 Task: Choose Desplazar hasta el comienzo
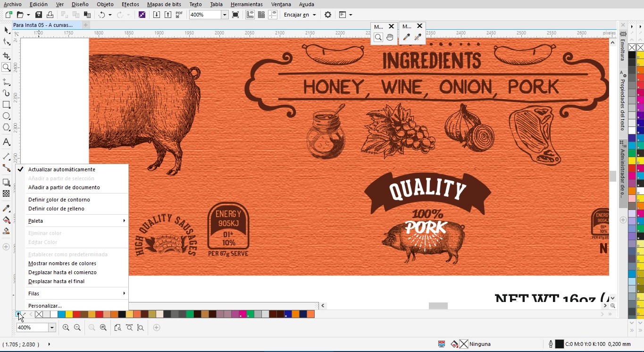[x=62, y=272]
